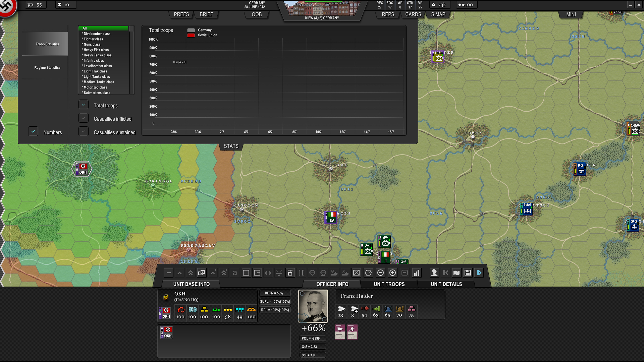This screenshot has width=644, height=362.
Task: Switch to UNIT TROOPS tab
Action: tap(389, 284)
